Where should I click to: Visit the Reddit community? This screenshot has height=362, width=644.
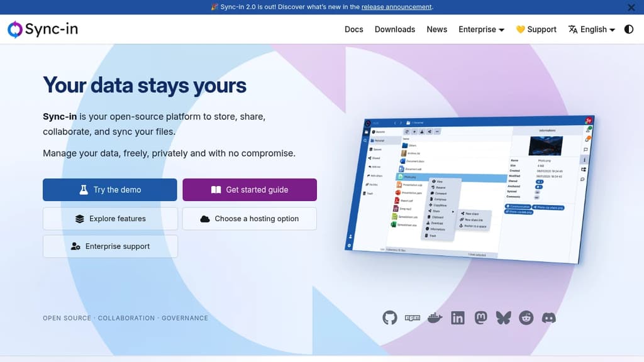tap(526, 317)
